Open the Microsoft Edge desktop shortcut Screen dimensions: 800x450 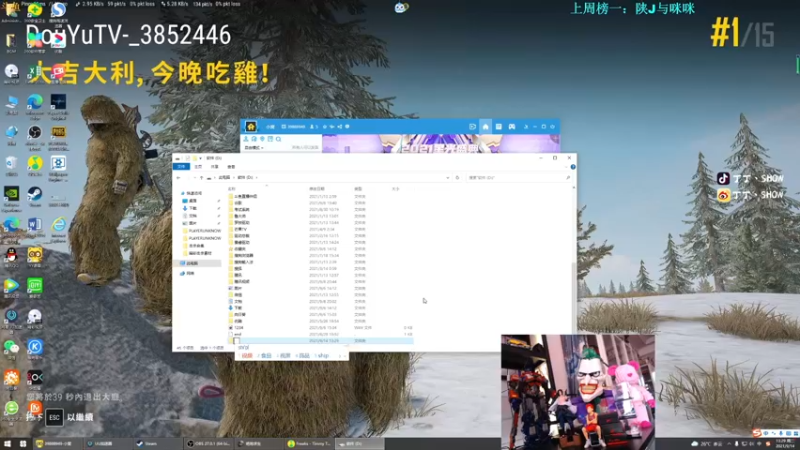pos(35,103)
